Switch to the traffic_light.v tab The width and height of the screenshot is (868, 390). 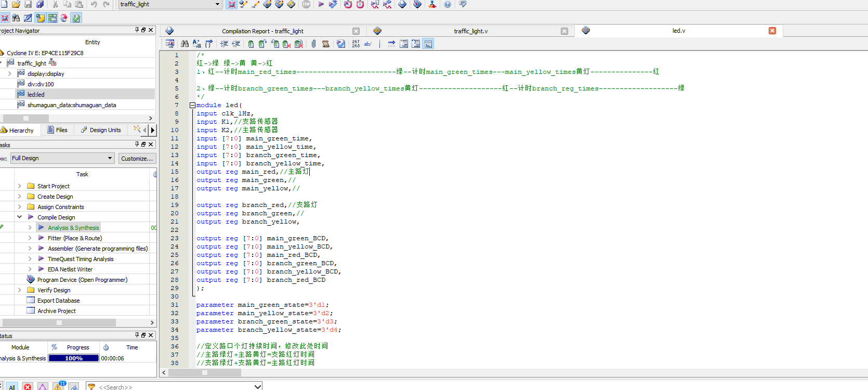(470, 31)
